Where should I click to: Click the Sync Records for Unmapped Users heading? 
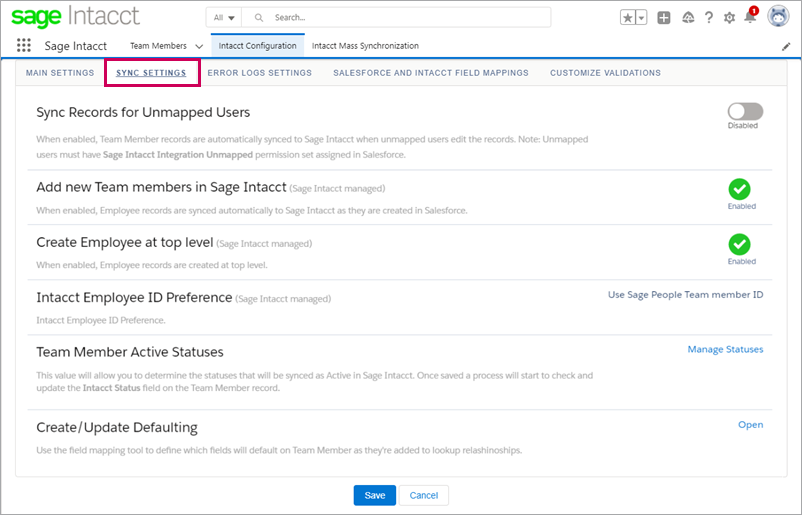(x=143, y=113)
